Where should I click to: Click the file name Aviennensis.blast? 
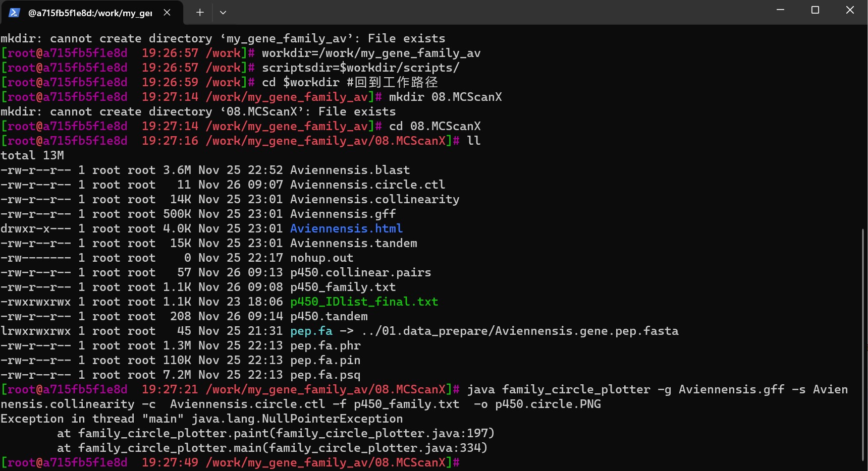click(350, 170)
